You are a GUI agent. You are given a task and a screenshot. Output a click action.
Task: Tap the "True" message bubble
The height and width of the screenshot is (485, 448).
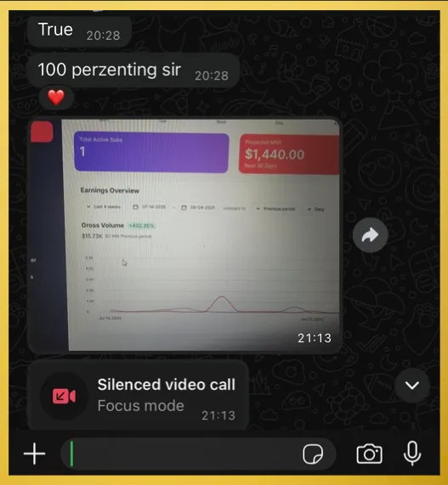click(x=79, y=31)
